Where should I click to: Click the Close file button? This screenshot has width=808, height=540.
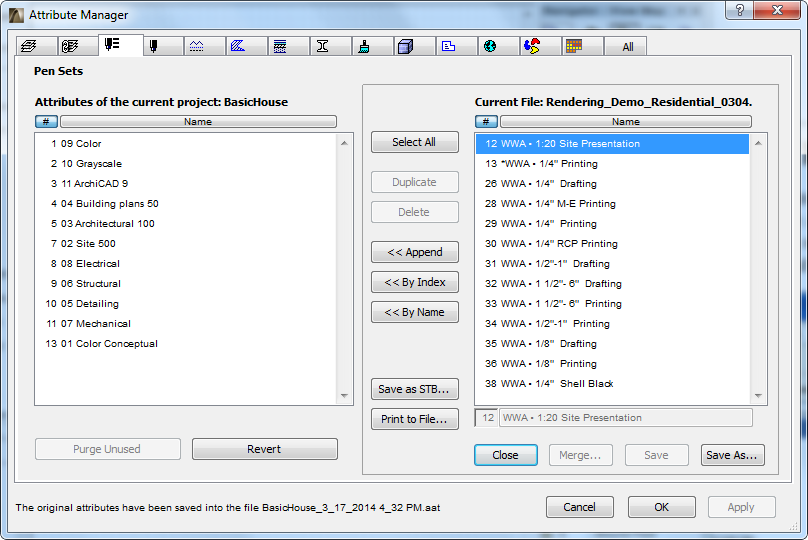pyautogui.click(x=506, y=455)
